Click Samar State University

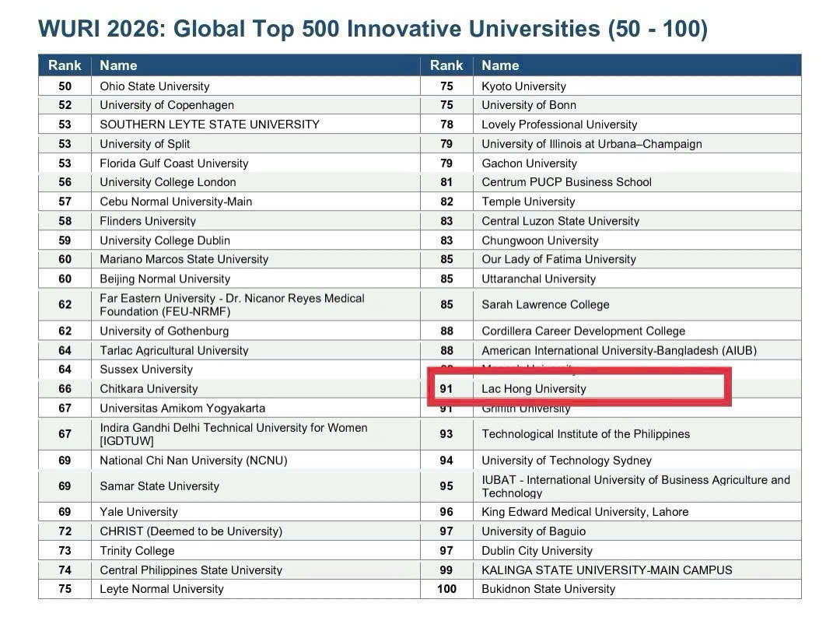coord(159,486)
